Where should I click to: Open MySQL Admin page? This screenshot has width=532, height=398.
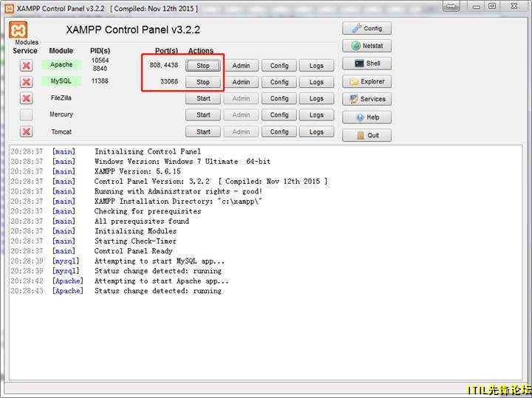coord(241,82)
